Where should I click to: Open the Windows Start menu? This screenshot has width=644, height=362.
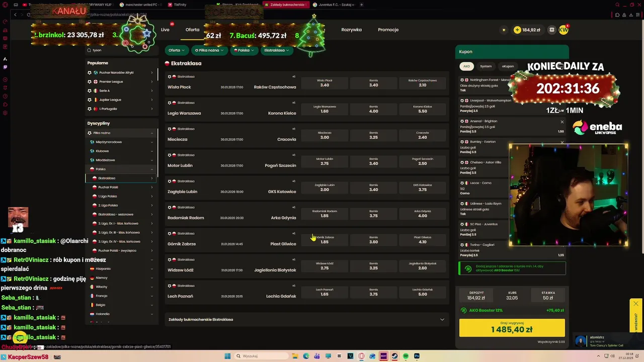tap(227, 356)
